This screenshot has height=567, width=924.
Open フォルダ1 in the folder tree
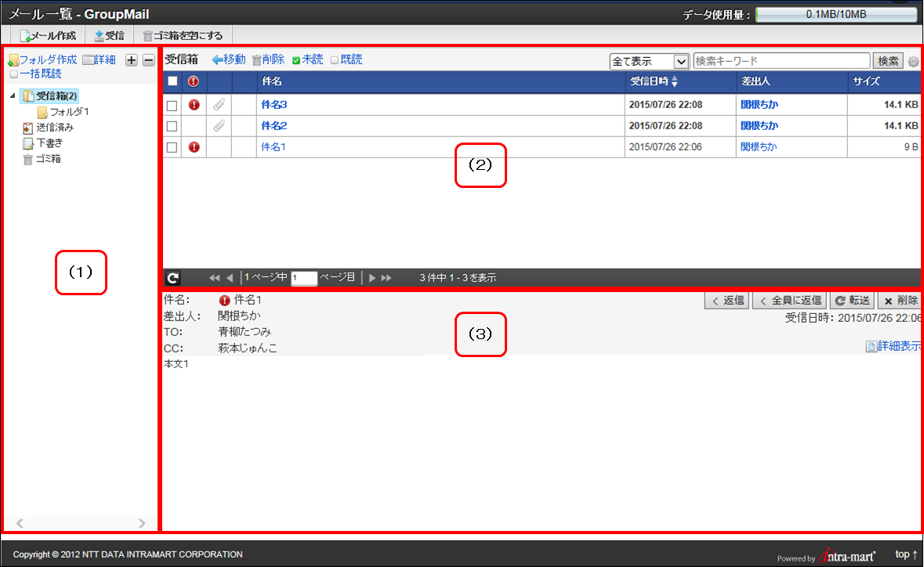click(x=63, y=111)
